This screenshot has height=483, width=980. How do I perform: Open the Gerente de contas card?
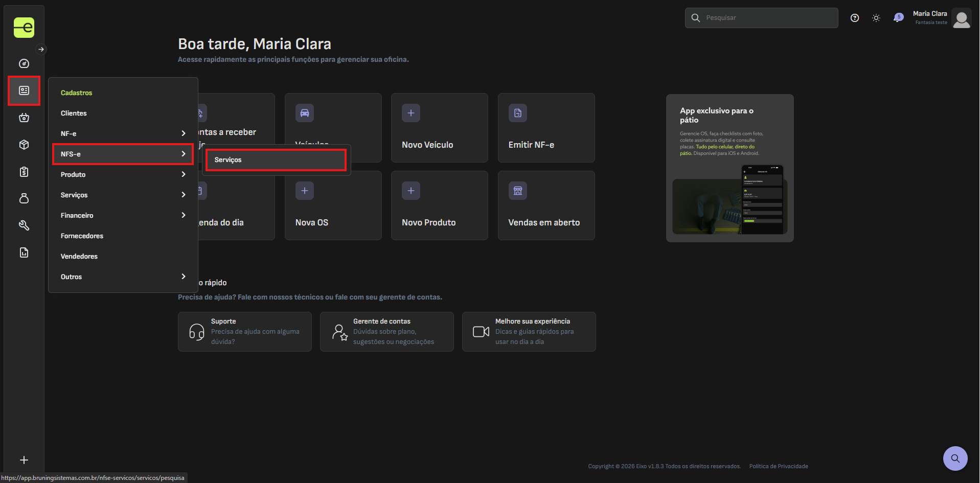click(387, 332)
